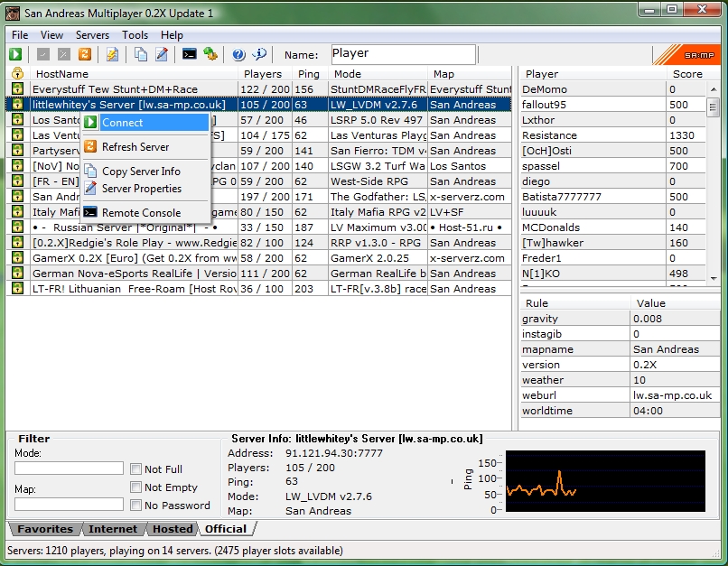Click the blue Help question-mark icon
The height and width of the screenshot is (566, 728).
coord(239,55)
